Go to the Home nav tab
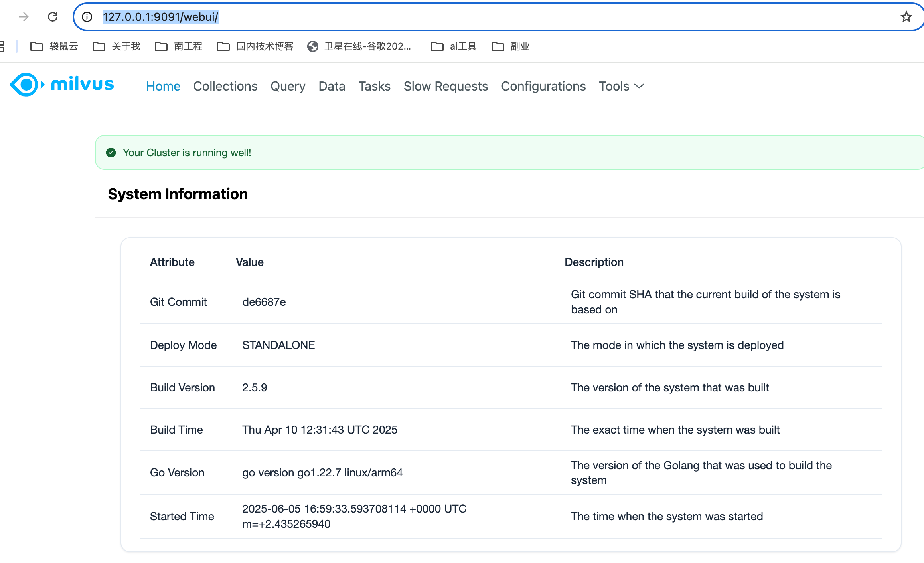 [163, 86]
